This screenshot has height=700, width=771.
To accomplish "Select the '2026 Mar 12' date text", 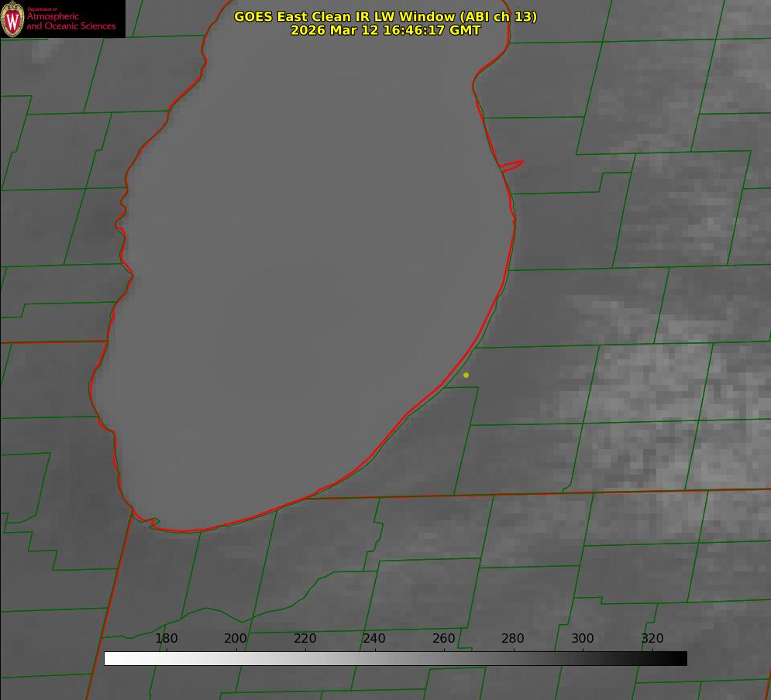I will point(335,30).
